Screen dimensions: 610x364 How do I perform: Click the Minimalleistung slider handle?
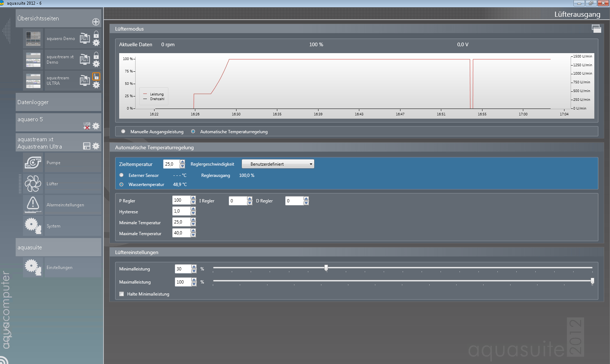[326, 268]
